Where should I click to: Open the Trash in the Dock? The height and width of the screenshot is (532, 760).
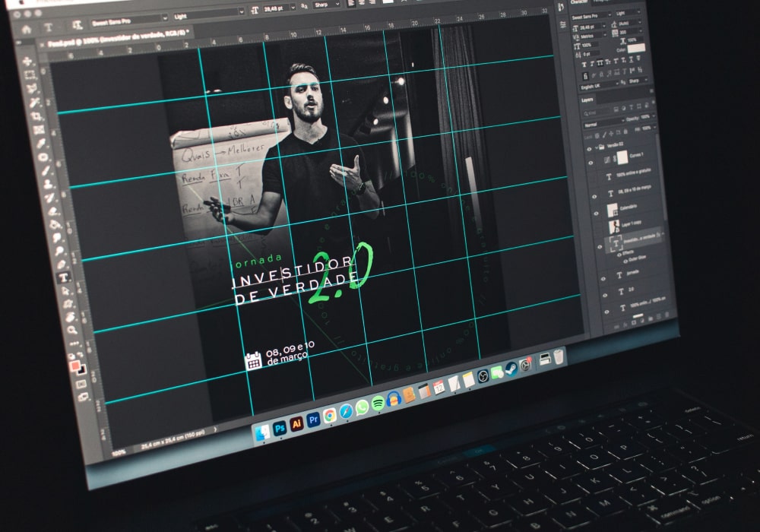pos(559,356)
